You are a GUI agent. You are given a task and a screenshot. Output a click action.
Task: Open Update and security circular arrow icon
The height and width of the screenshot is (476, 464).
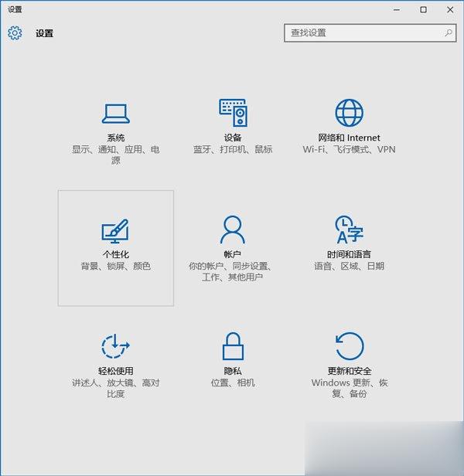[x=349, y=346]
